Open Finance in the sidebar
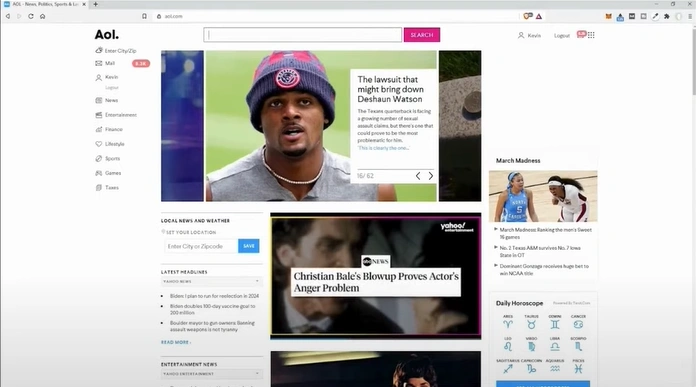 [x=113, y=130]
